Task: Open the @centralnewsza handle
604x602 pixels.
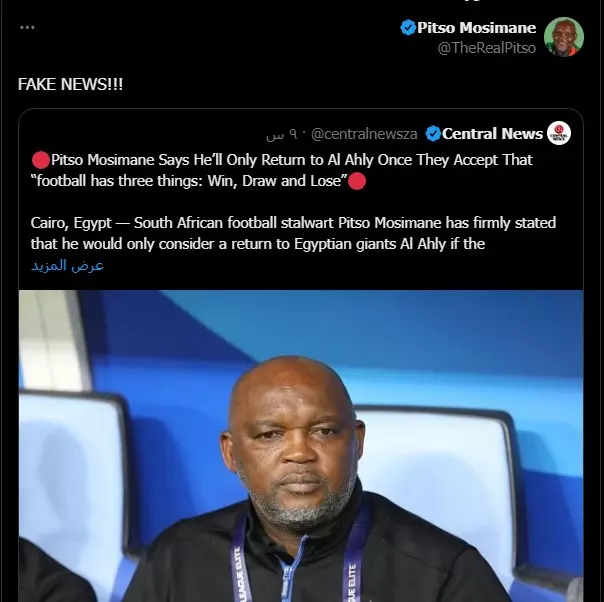Action: tap(364, 134)
